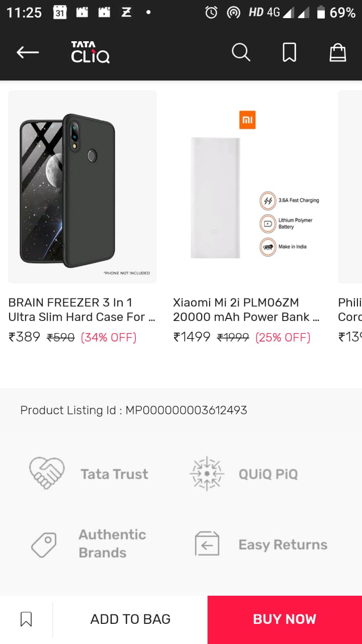Tap the Authentic Brands tag icon
Screen dimensions: 362x644
pyautogui.click(x=44, y=544)
